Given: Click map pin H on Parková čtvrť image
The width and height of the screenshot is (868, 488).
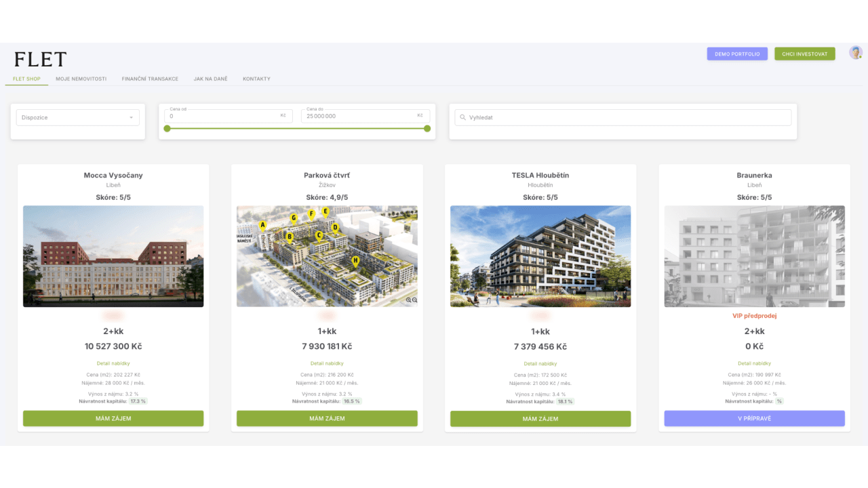Looking at the screenshot, I should pyautogui.click(x=355, y=260).
